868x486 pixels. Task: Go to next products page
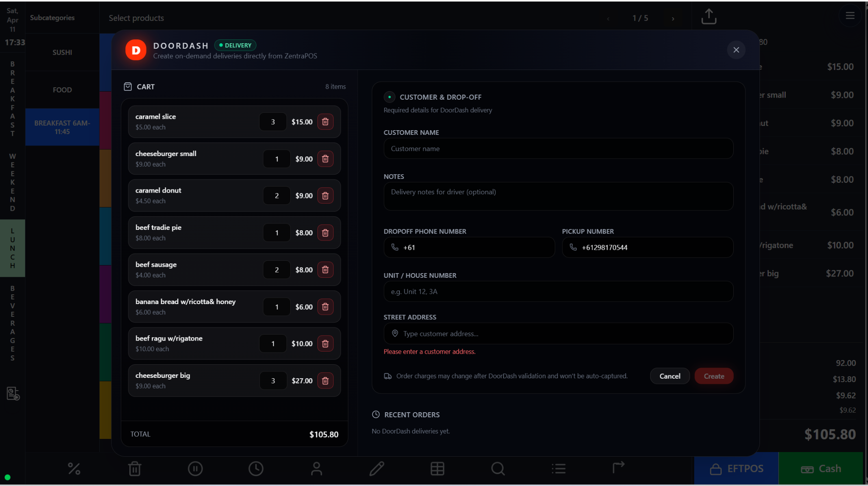click(x=673, y=19)
